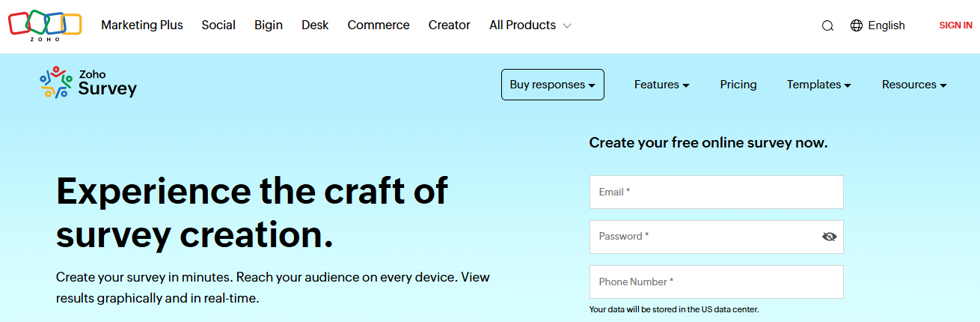Screen dimensions: 980x322
Task: Open the Commerce product link
Action: coord(379,25)
